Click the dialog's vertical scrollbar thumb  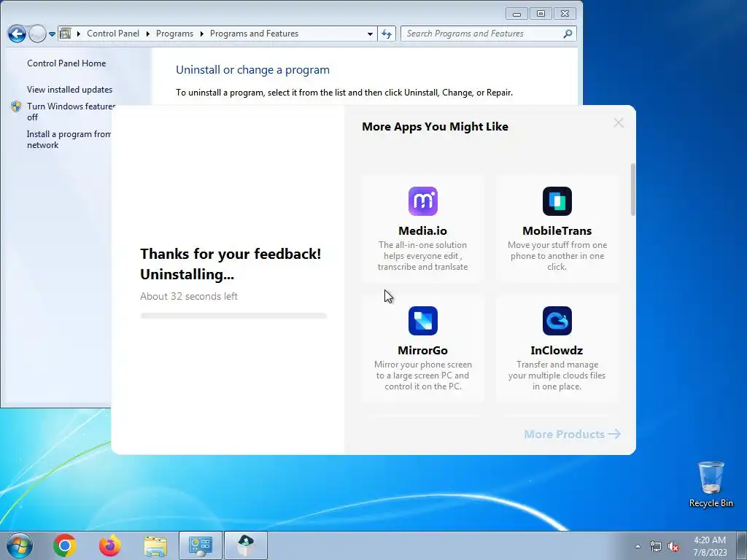(x=633, y=190)
